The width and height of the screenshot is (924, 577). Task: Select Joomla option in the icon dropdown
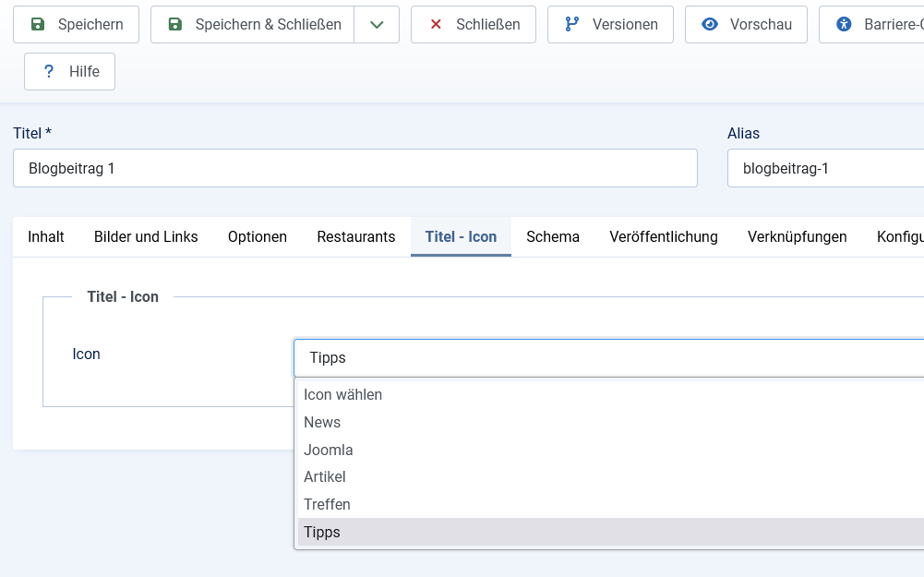tap(329, 450)
